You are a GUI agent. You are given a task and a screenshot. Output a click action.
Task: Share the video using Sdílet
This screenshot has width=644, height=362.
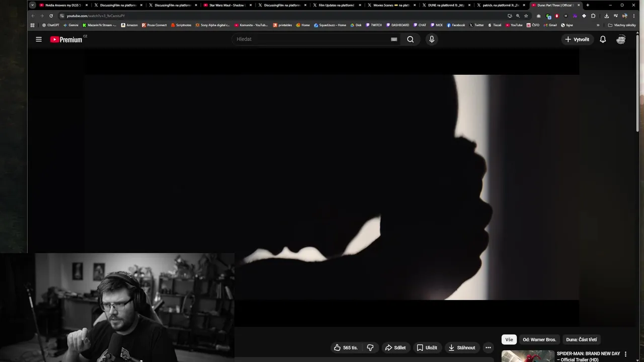click(x=395, y=347)
